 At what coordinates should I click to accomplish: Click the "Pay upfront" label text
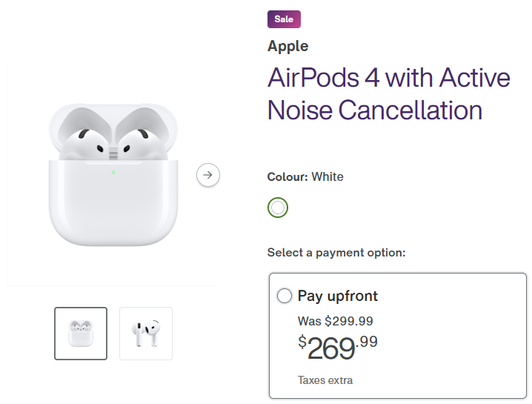(338, 296)
